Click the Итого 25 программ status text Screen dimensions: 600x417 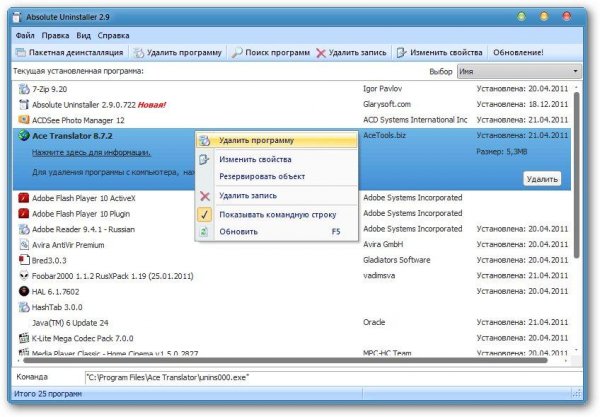pos(48,394)
